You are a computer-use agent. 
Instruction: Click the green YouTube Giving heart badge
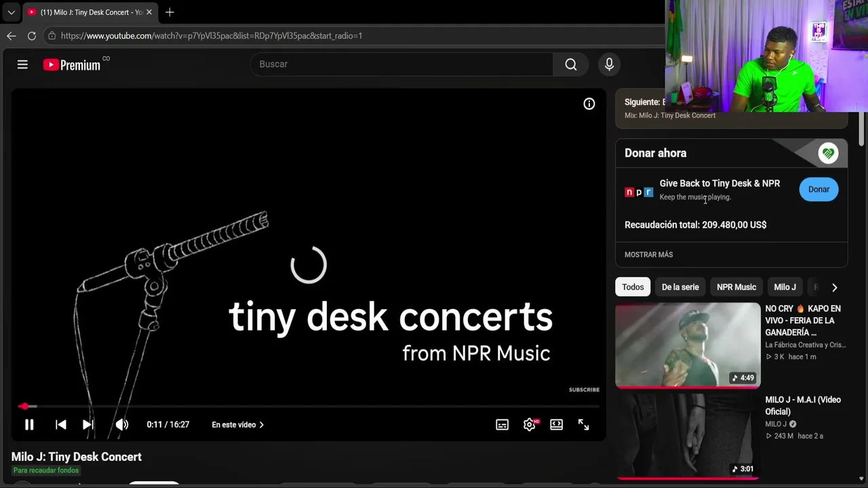point(828,153)
